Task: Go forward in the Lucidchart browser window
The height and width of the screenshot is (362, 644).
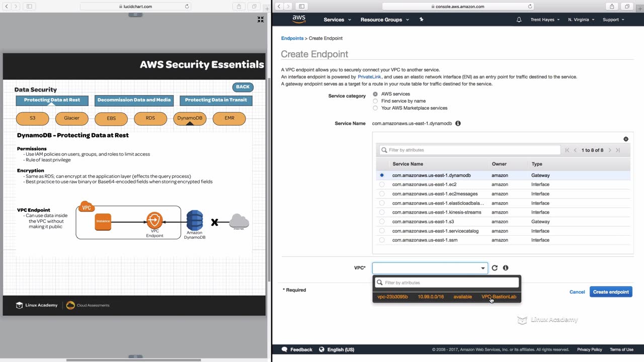Action: point(16,7)
